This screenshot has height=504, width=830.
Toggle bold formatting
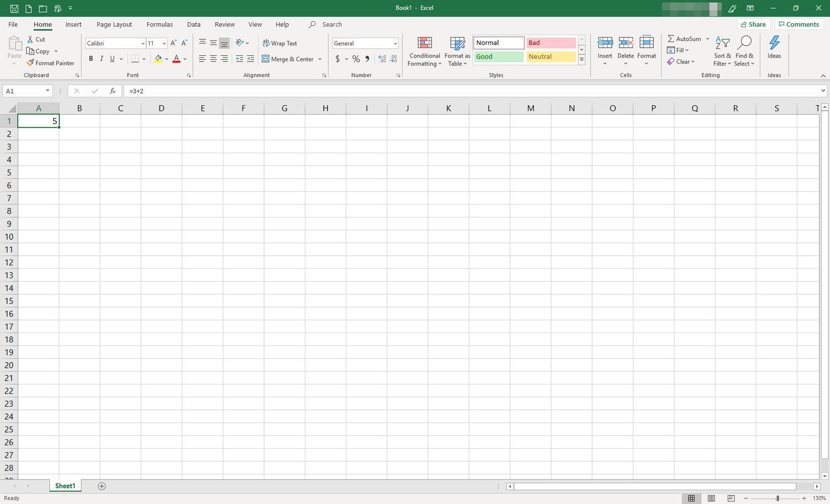(x=91, y=59)
